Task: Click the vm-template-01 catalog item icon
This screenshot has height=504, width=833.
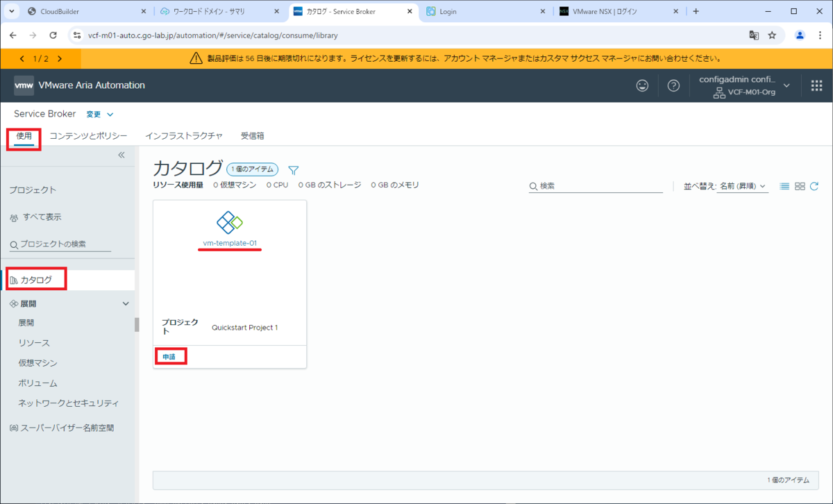Action: point(230,222)
